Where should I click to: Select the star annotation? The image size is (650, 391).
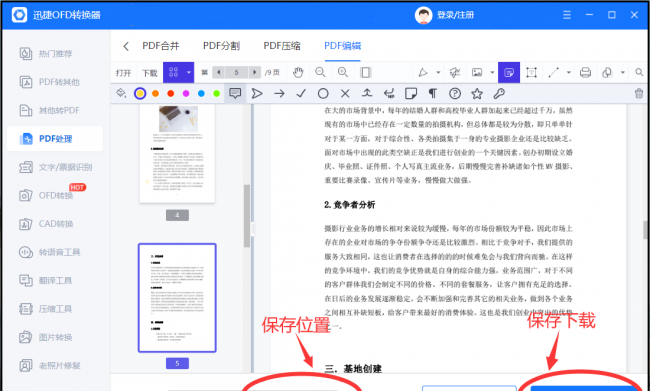(477, 94)
